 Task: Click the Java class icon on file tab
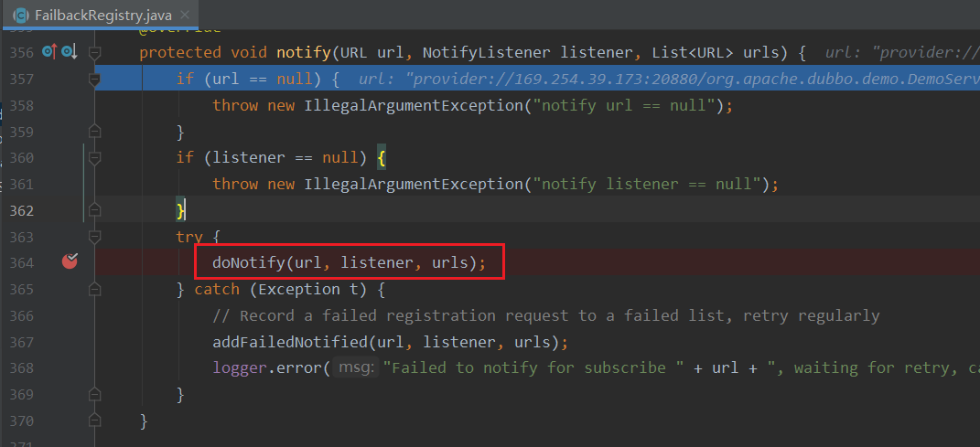(19, 14)
